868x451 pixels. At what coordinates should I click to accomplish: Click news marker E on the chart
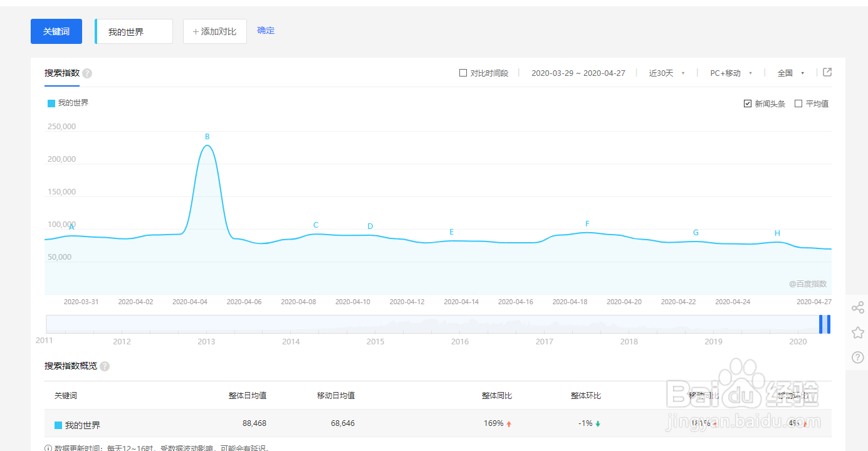[451, 232]
